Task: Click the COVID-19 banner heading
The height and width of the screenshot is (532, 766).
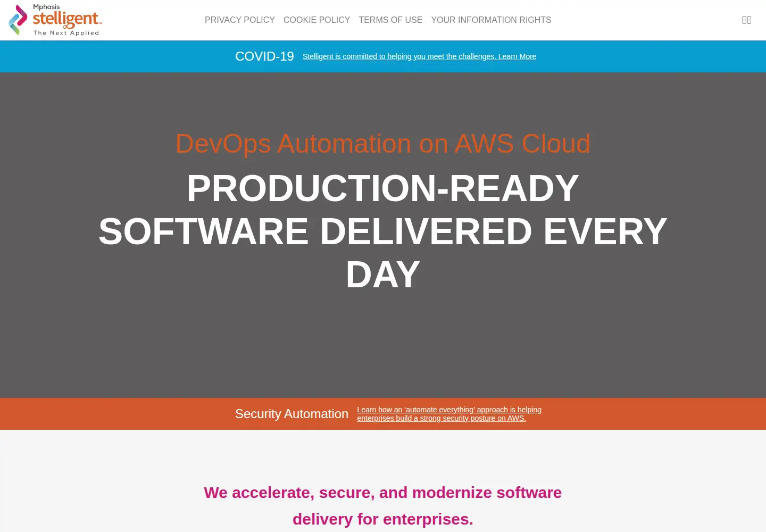Action: click(x=264, y=56)
